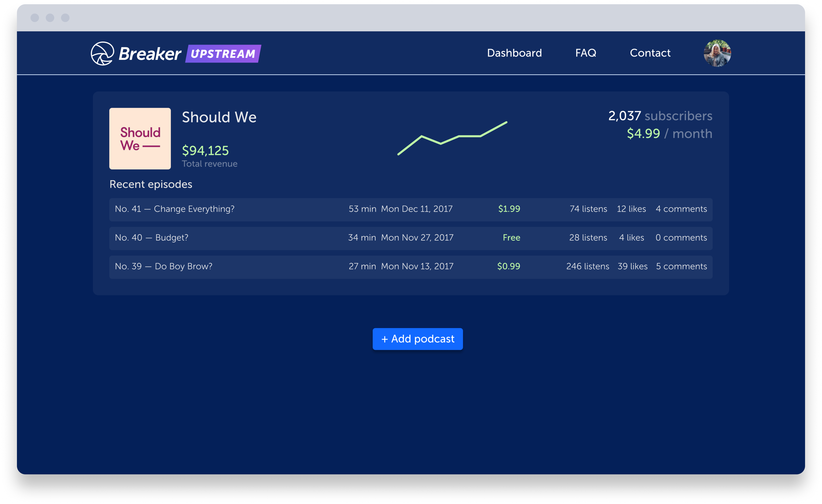
Task: Click the 2,037 subscribers count
Action: (x=660, y=116)
